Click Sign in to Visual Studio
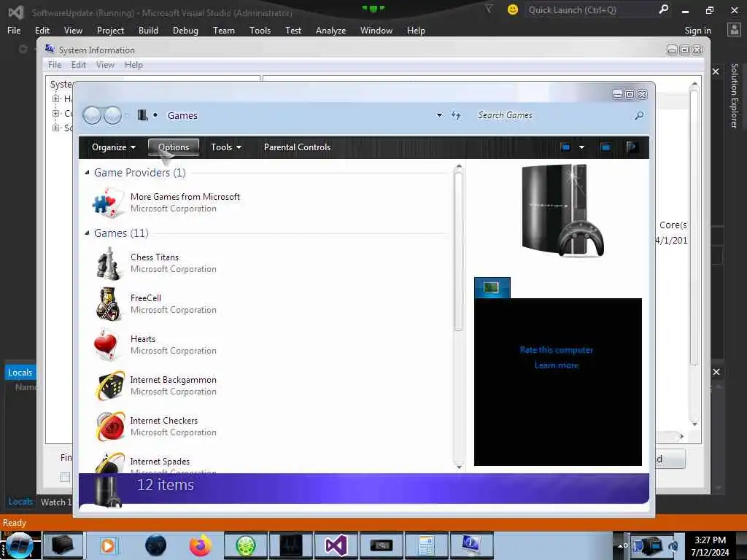The height and width of the screenshot is (560, 747). (x=698, y=31)
